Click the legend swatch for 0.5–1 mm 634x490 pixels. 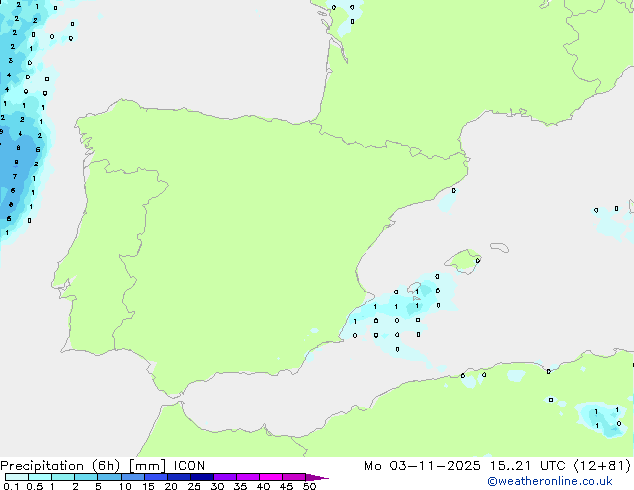pyautogui.click(x=40, y=477)
